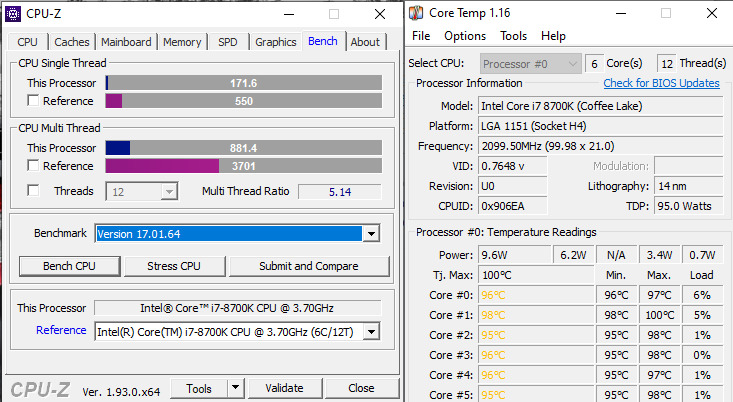Start the Stress CPU button
The image size is (733, 402).
pos(174,266)
